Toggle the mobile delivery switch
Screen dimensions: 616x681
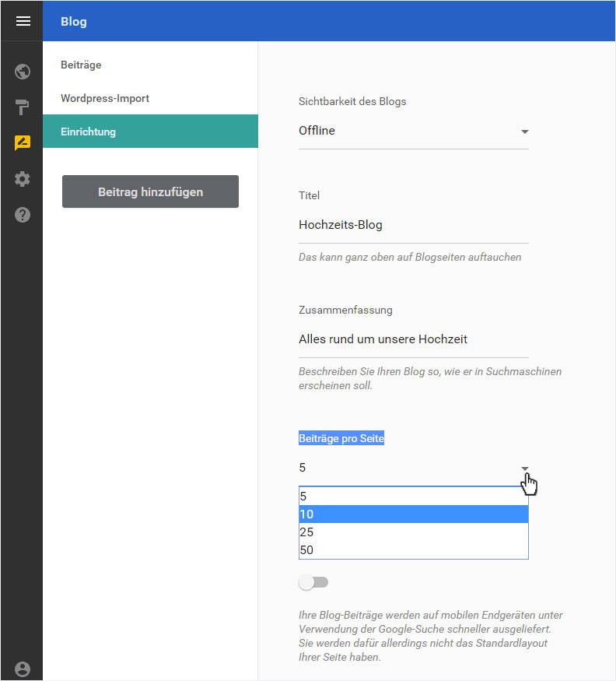[313, 582]
